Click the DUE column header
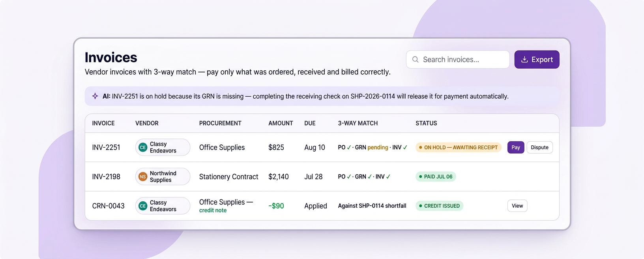This screenshot has width=644, height=259. click(310, 123)
